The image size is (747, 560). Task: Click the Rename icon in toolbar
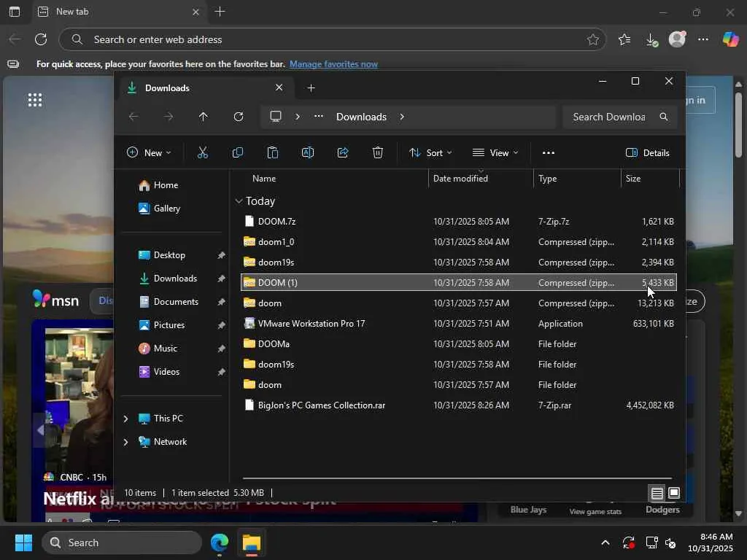[308, 153]
